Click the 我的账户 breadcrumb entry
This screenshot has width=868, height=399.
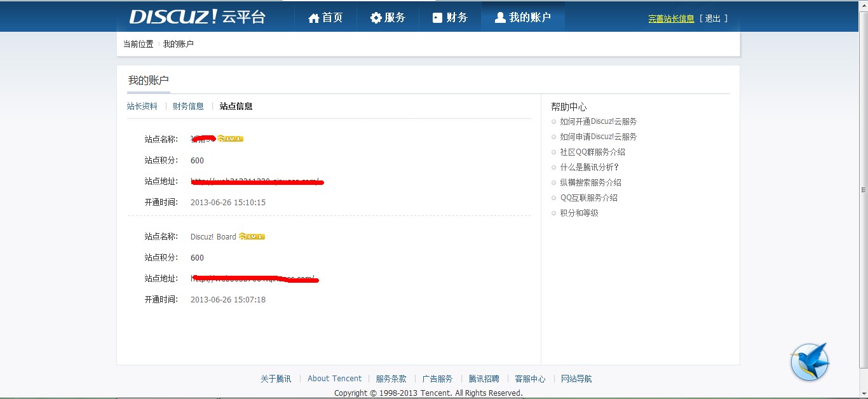179,44
